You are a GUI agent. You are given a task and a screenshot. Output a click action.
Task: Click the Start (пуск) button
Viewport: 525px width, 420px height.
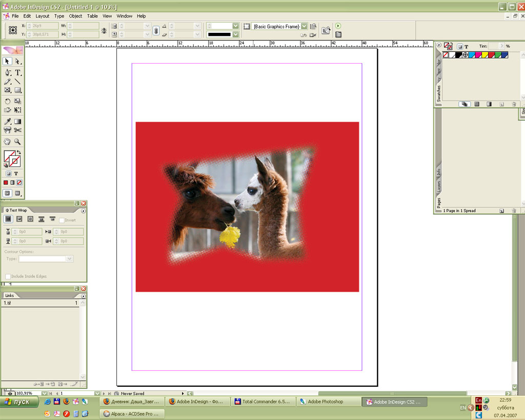point(19,402)
